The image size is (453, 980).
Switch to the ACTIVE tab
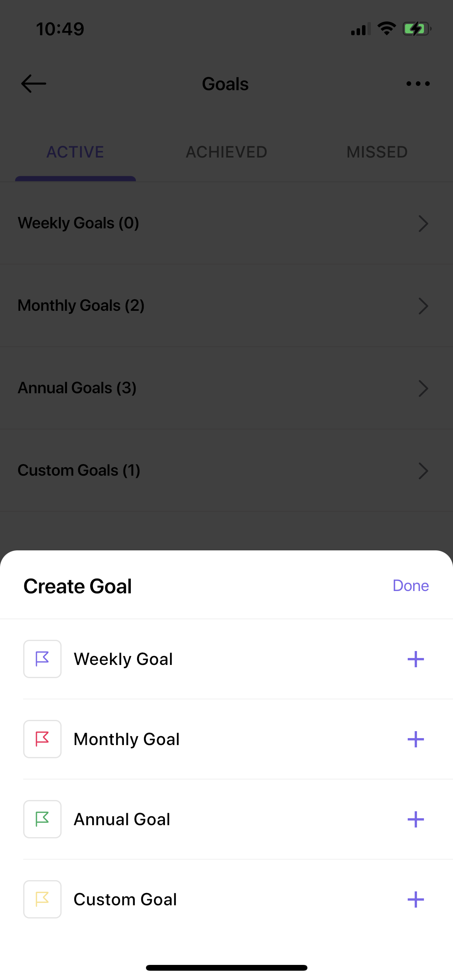pyautogui.click(x=75, y=152)
